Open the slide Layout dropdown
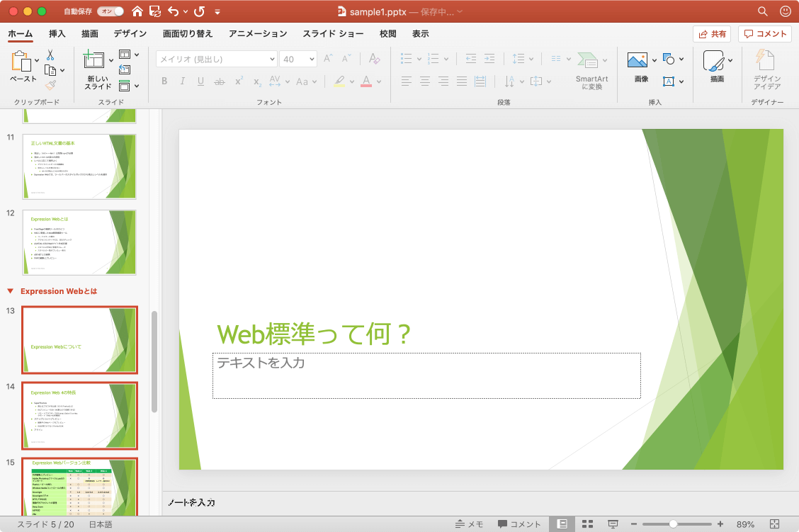The image size is (799, 532). pyautogui.click(x=130, y=54)
